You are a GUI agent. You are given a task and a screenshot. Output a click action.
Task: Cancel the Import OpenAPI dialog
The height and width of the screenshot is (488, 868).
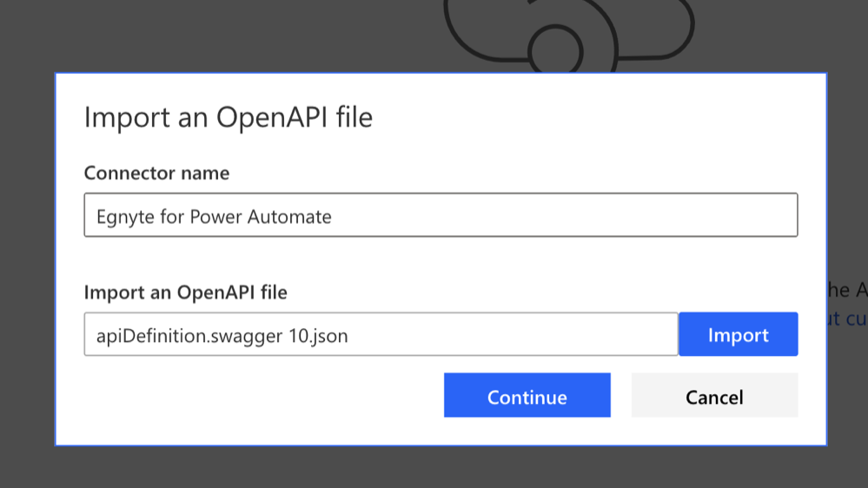point(715,395)
